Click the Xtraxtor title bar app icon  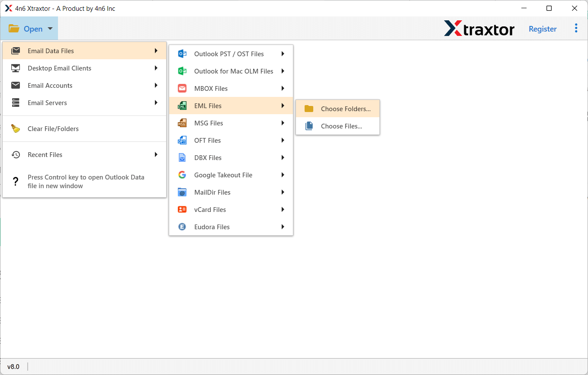pos(8,8)
